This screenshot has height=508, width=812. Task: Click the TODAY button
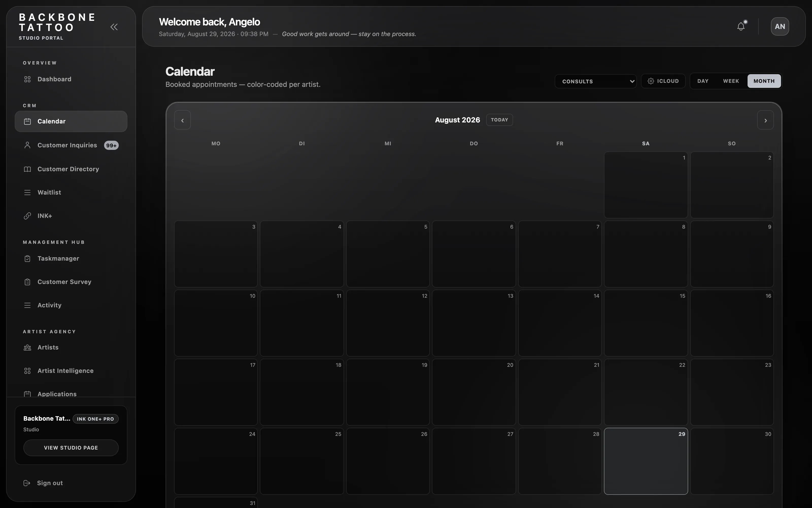[499, 120]
